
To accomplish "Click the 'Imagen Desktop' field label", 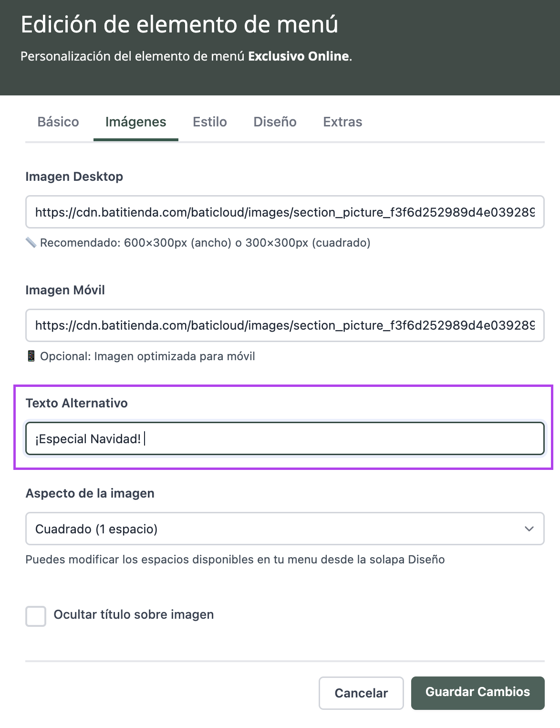I will (x=74, y=177).
